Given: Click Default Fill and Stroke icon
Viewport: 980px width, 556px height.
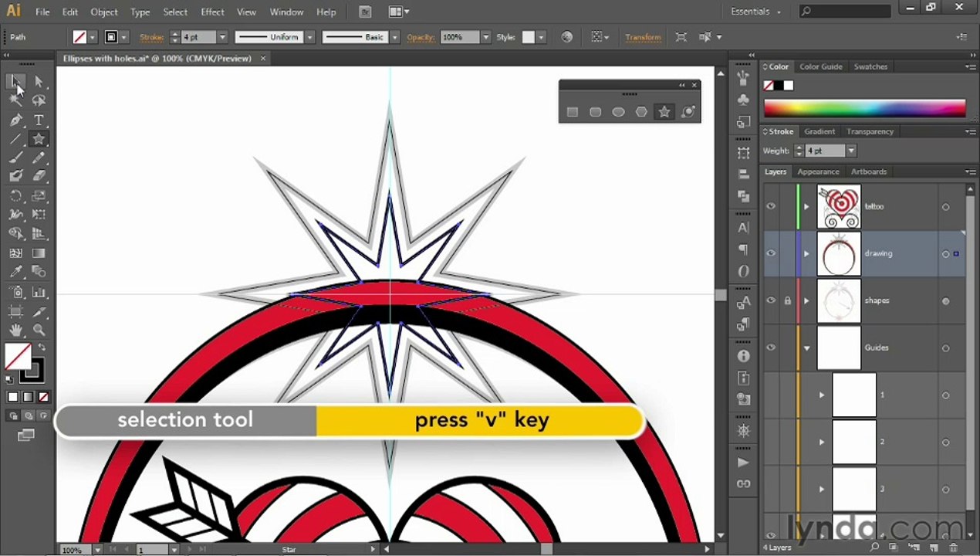Looking at the screenshot, I should coord(10,378).
